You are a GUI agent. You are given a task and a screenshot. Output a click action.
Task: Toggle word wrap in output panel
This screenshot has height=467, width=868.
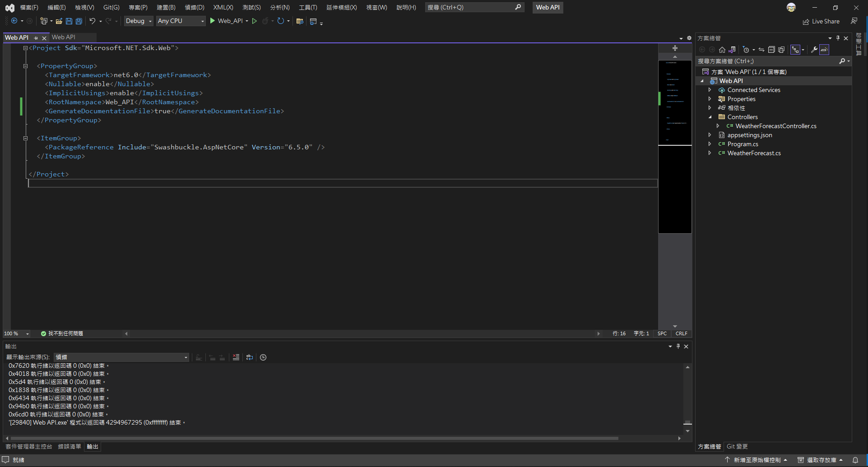249,357
